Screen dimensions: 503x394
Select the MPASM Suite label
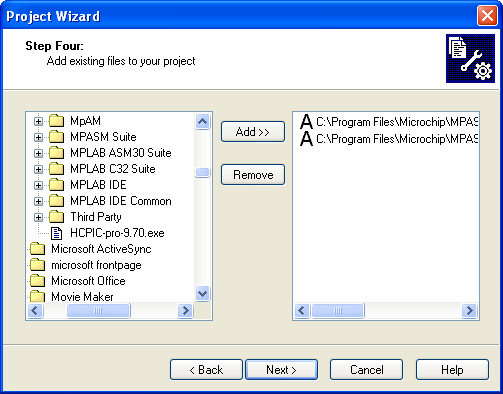pyautogui.click(x=103, y=137)
